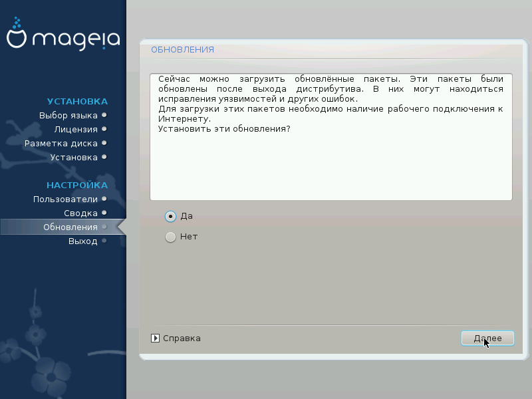532x399 pixels.
Task: Select Сводка in the sidebar list
Action: [x=80, y=213]
